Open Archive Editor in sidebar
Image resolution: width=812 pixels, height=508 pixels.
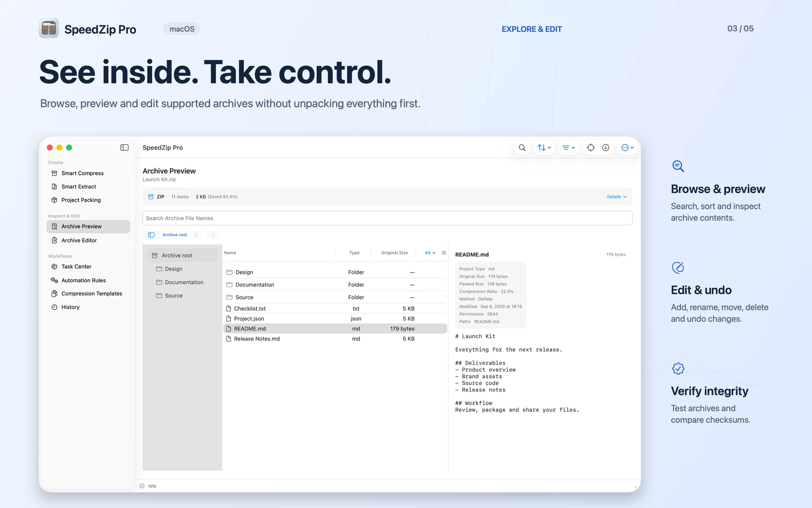(88, 240)
